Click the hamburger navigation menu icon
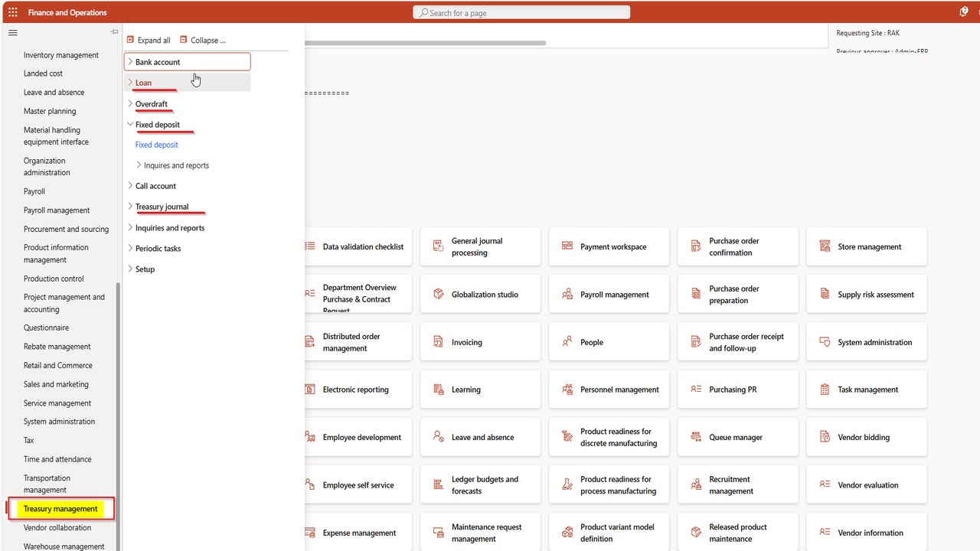Image resolution: width=980 pixels, height=551 pixels. [x=13, y=33]
